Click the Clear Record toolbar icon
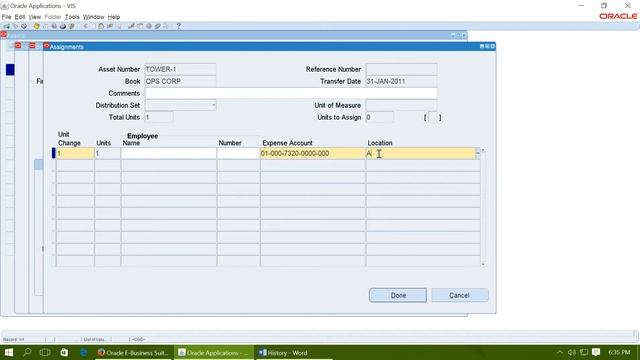640x360 pixels. click(109, 26)
